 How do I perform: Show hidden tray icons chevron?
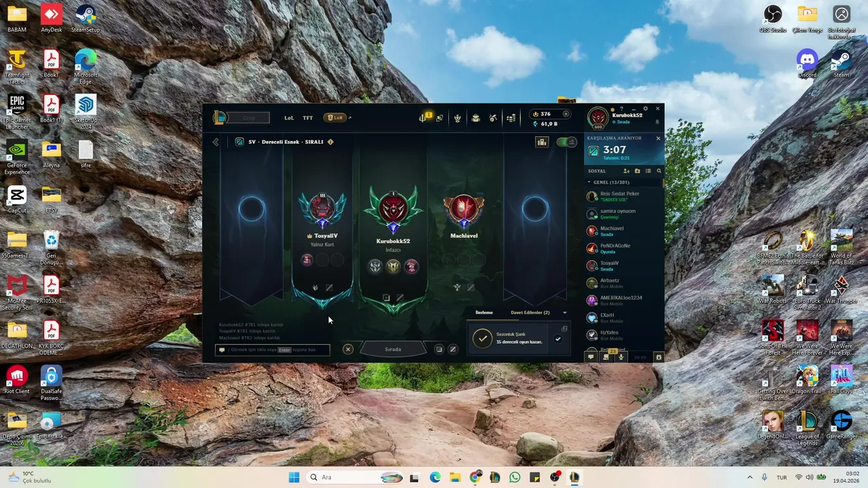[749, 477]
